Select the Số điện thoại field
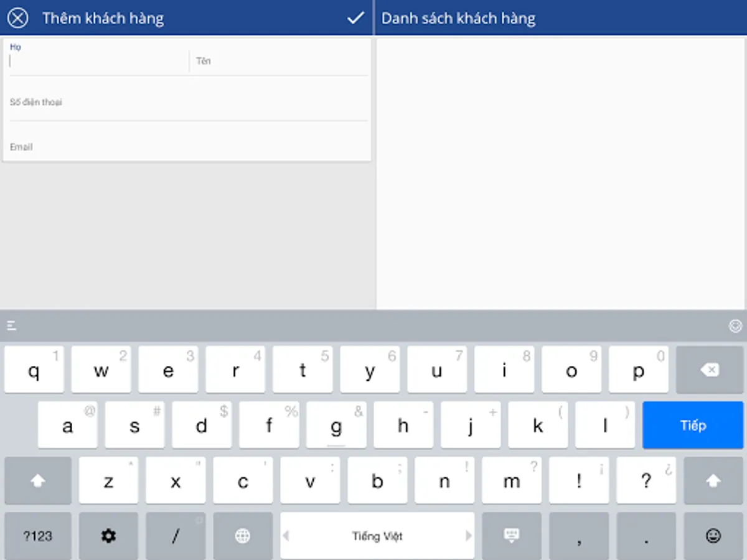747x560 pixels. [188, 102]
